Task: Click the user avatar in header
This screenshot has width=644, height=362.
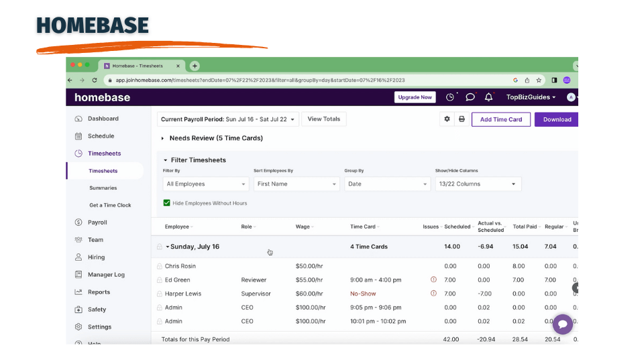Action: coord(571,97)
